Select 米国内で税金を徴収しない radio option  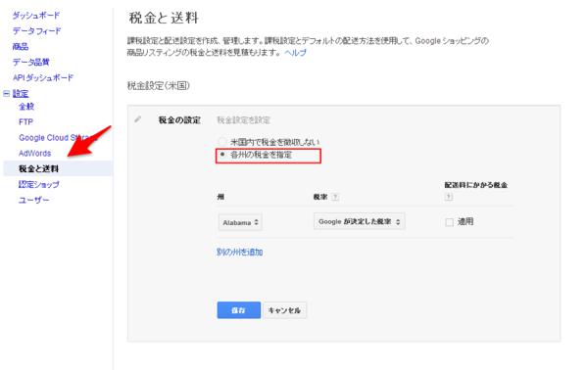tap(222, 142)
